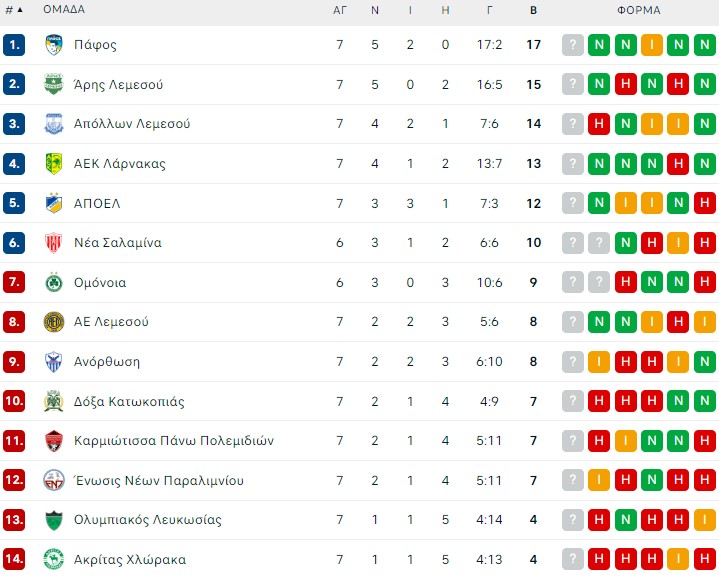Click the Ακρίτας Χλώρακα team crest
This screenshot has width=719, height=579.
coord(54,559)
